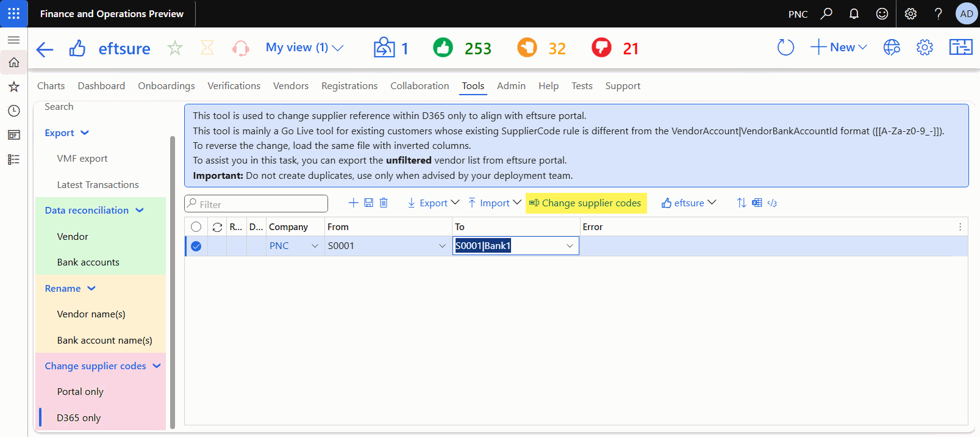980x437 pixels.
Task: Switch to the Dashboard tab
Action: (101, 86)
